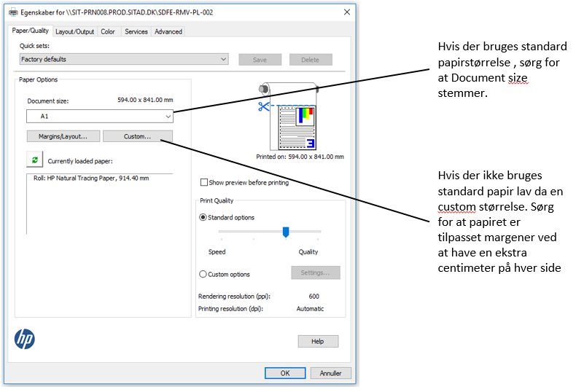
Task: Open the Color tab
Action: (x=108, y=31)
